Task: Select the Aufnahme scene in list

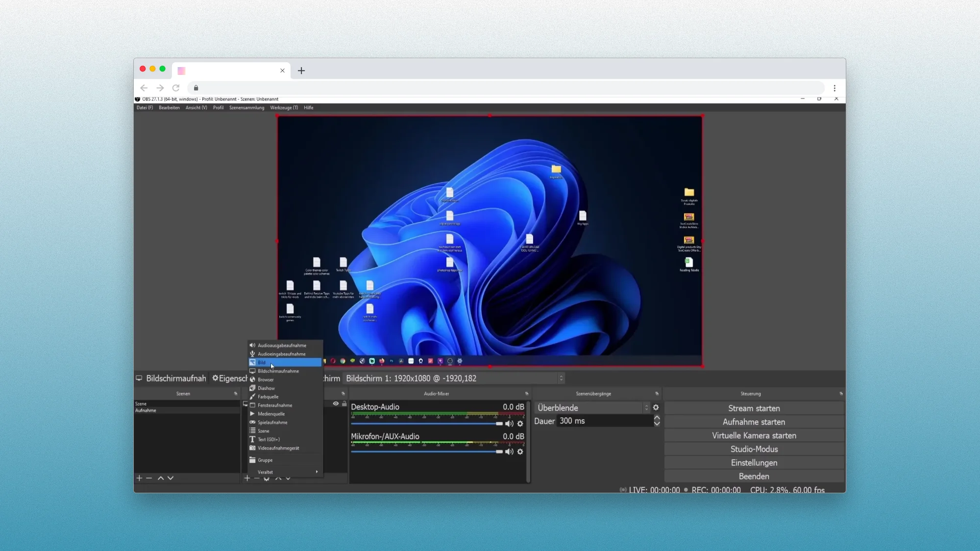Action: [146, 410]
